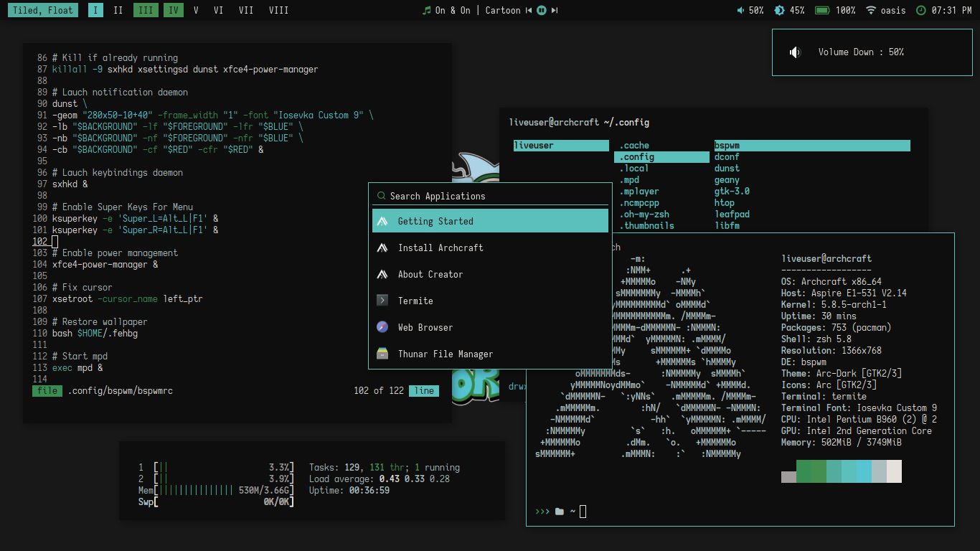Image resolution: width=980 pixels, height=551 pixels.
Task: Click the Archcraft logo beside Install Archcraft
Action: tap(382, 248)
